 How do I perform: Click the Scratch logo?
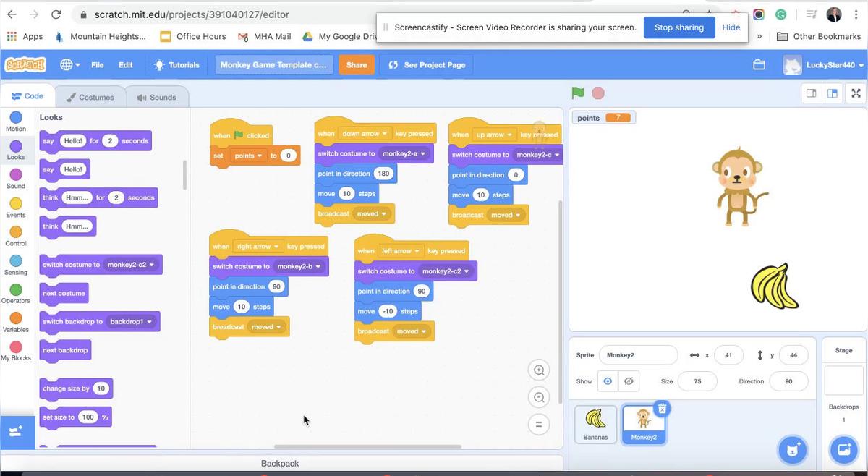pyautogui.click(x=25, y=64)
